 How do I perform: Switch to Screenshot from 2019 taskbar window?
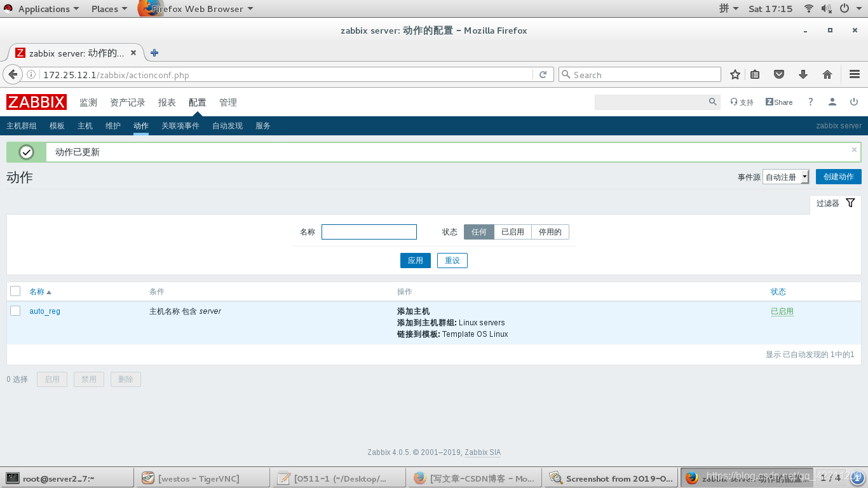[x=611, y=478]
